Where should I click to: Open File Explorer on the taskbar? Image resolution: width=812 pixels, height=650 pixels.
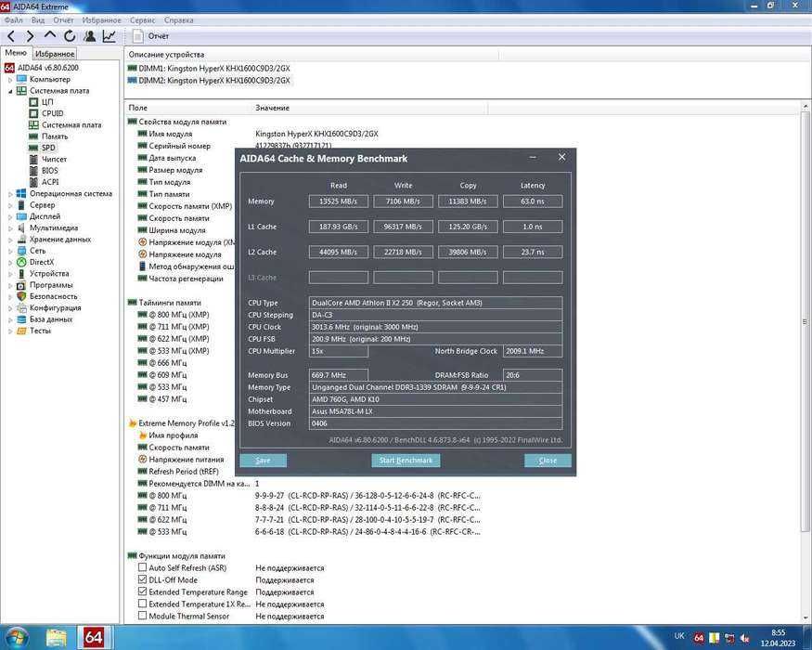pos(56,637)
